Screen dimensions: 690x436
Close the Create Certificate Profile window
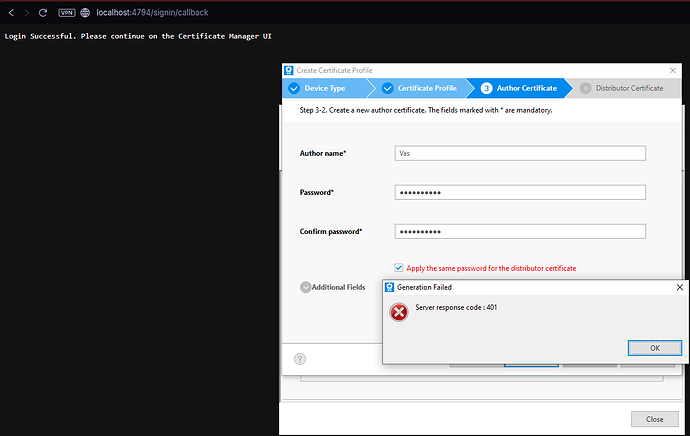pos(672,70)
